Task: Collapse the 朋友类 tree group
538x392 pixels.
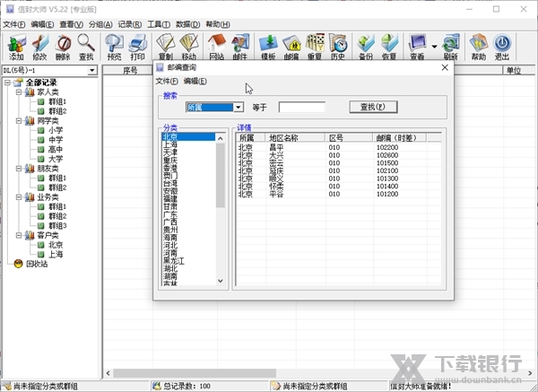Action: [19, 169]
